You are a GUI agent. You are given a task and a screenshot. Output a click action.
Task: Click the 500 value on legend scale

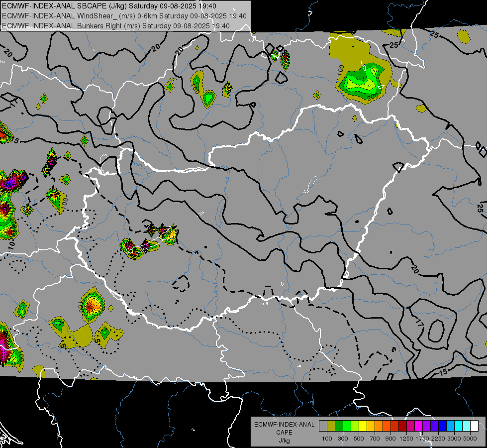coord(359,439)
